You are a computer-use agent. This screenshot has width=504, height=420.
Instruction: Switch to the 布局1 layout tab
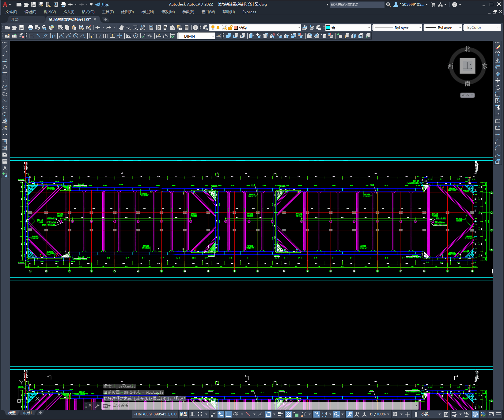click(x=27, y=413)
